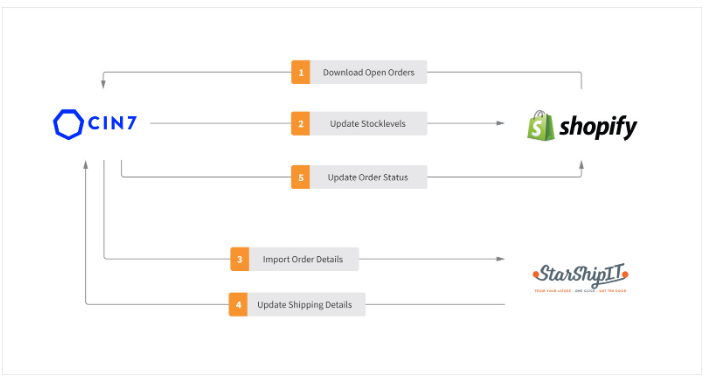Click the Cin7 hexagon logo icon
This screenshot has width=718, height=392.
click(x=68, y=124)
